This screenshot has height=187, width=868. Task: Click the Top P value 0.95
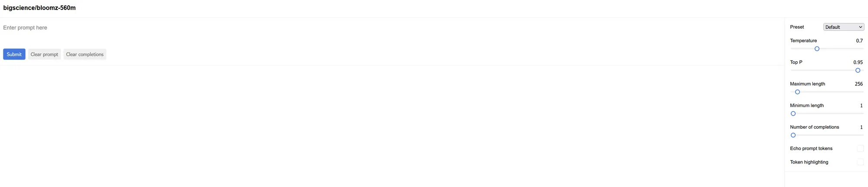pos(858,62)
